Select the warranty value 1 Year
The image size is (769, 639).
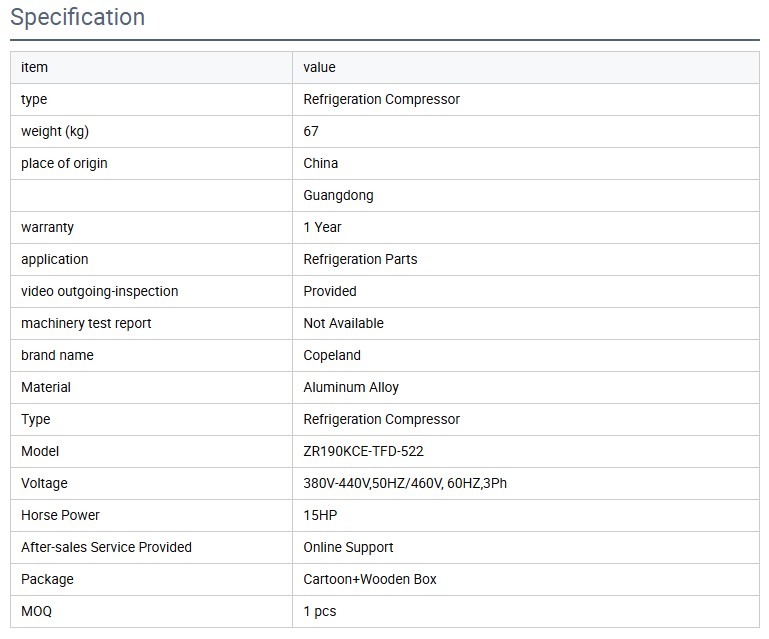click(x=322, y=227)
